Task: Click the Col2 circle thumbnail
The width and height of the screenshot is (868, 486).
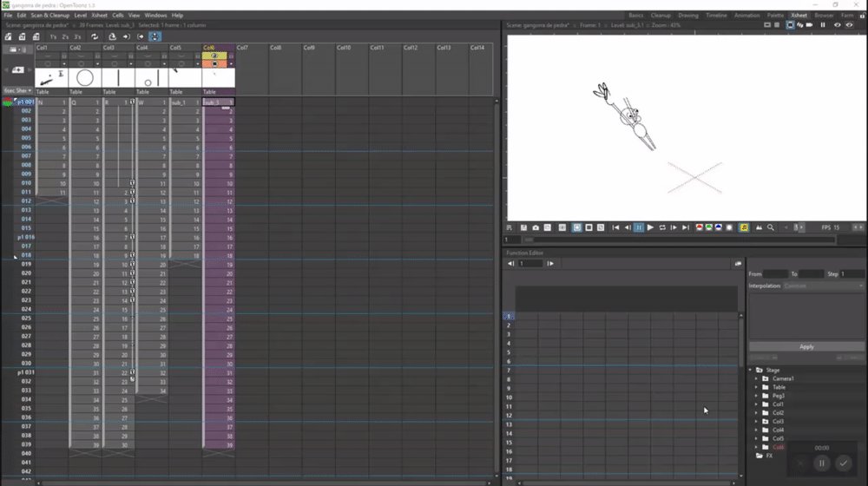Action: (85, 77)
